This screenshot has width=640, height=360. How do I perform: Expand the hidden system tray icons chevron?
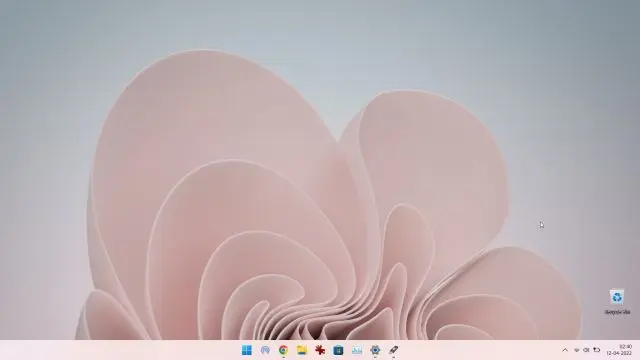pyautogui.click(x=565, y=350)
